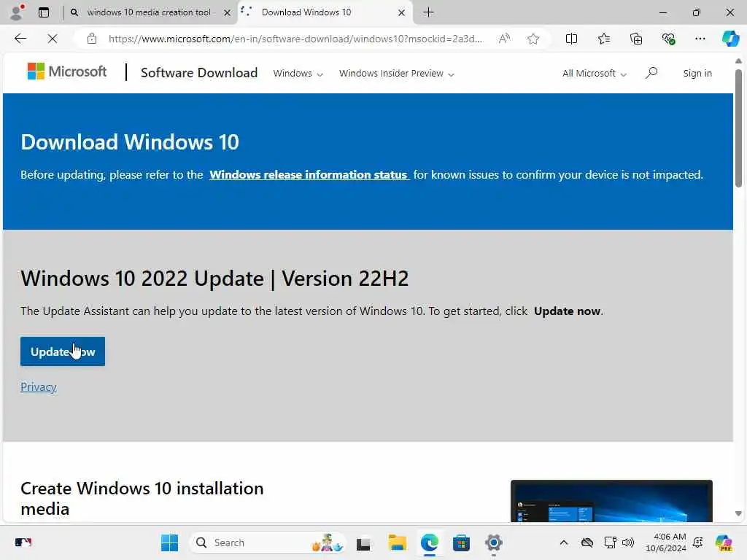The width and height of the screenshot is (747, 560).
Task: Open a new browser tab
Action: tap(429, 12)
